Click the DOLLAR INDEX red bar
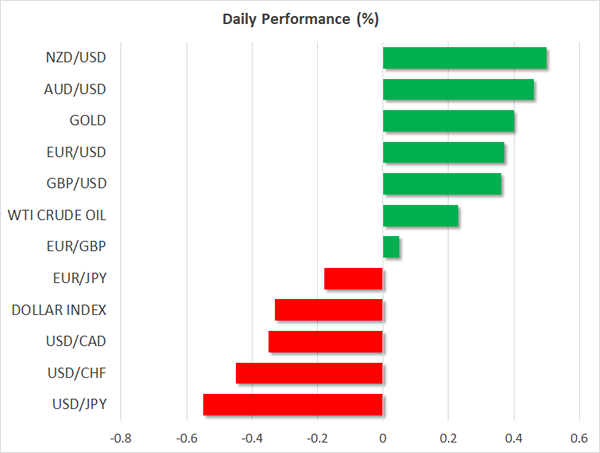The width and height of the screenshot is (600, 453). click(329, 310)
